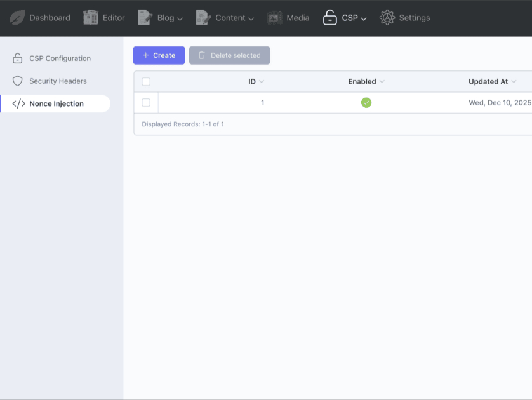Click the Security Headers shield icon
Screen dimensions: 532x400
(18, 81)
